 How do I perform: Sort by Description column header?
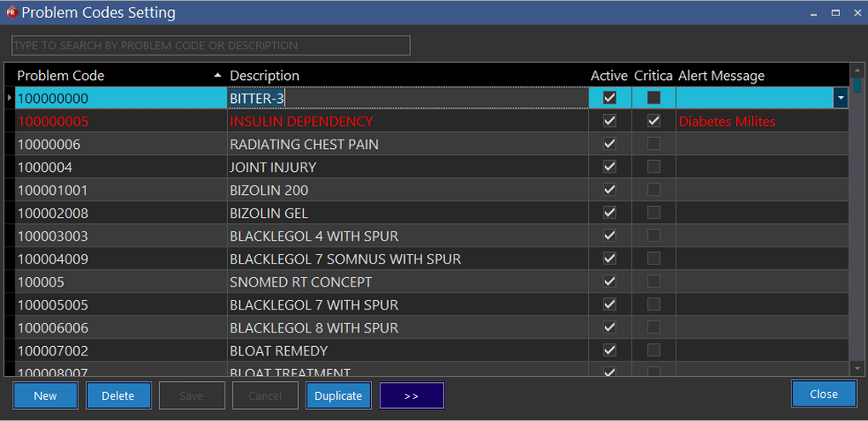coord(265,76)
